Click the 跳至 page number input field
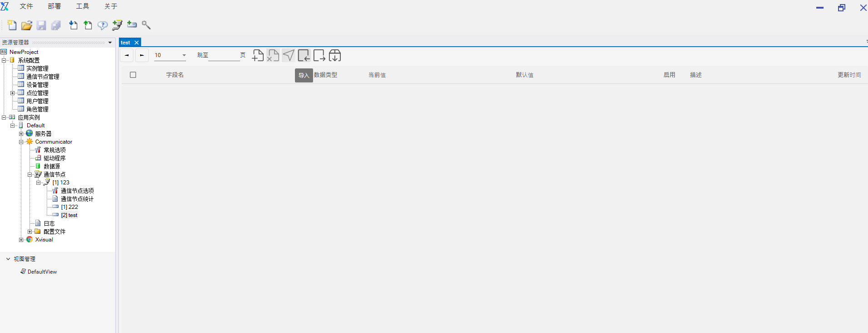The width and height of the screenshot is (868, 333). (224, 55)
